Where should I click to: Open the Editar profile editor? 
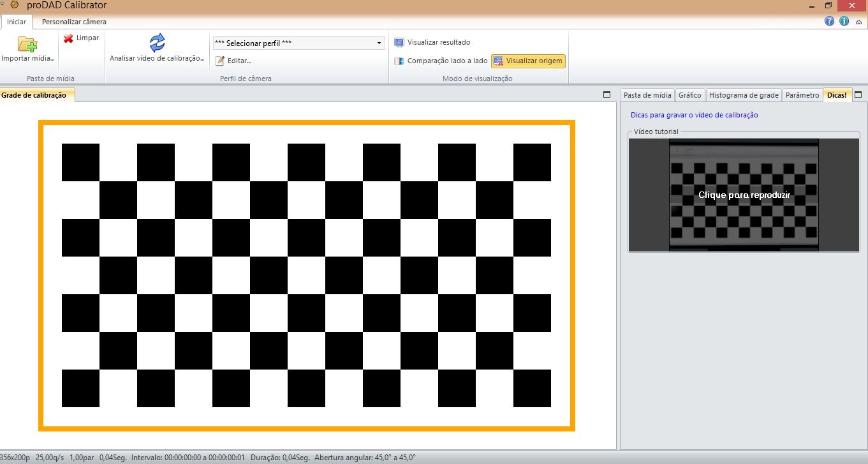pos(233,61)
